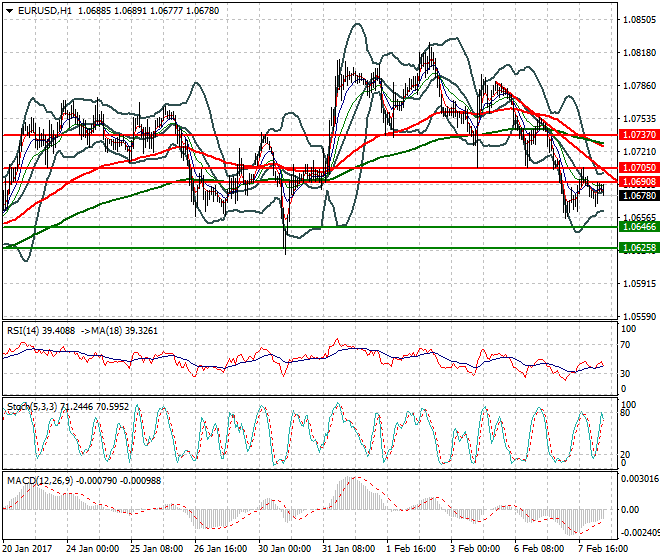Click the Stochastic scale level 20
660x560 pixels.
tap(626, 454)
